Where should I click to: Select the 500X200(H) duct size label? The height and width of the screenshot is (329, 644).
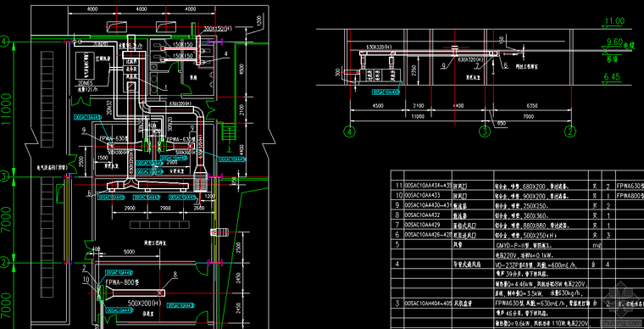144,303
